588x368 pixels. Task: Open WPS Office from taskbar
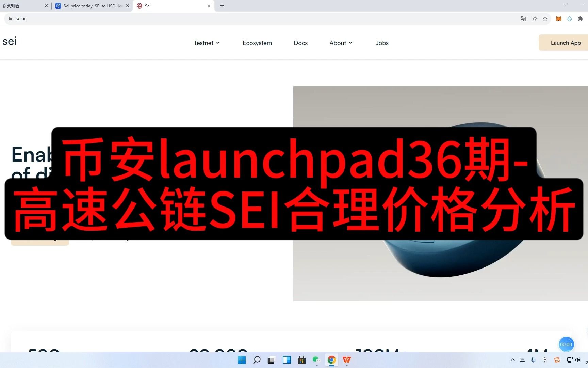[347, 360]
